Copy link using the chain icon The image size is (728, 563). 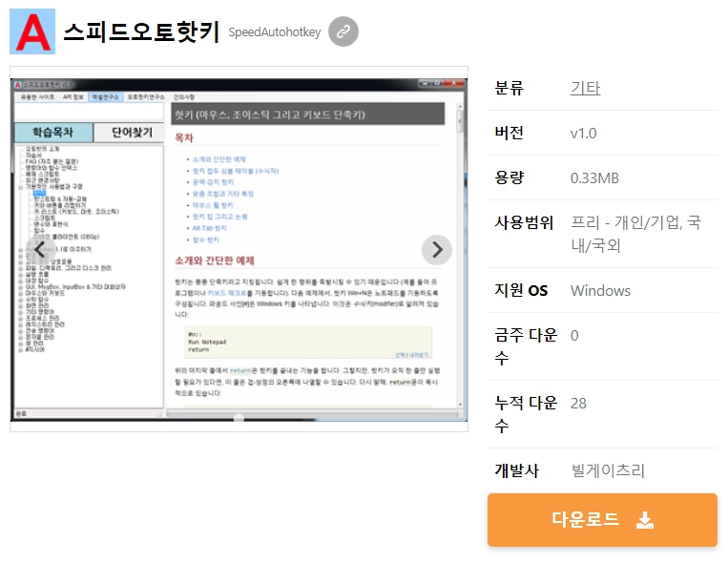pos(343,31)
